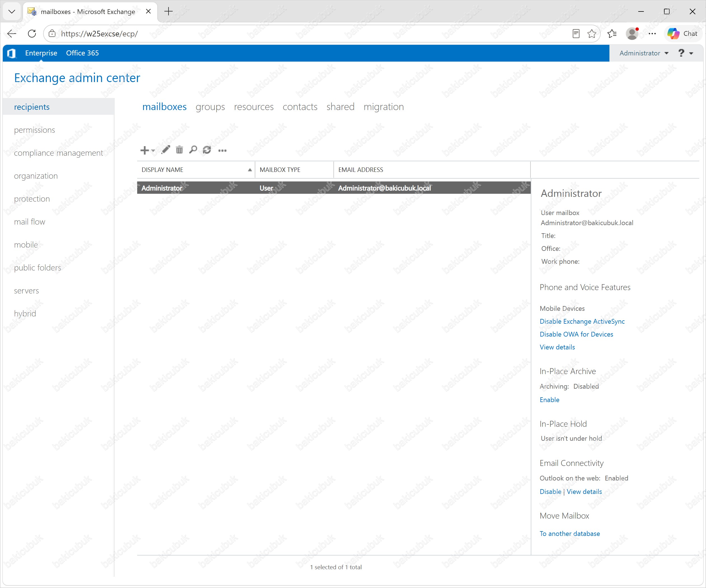Open the hybrid section

(x=25, y=313)
